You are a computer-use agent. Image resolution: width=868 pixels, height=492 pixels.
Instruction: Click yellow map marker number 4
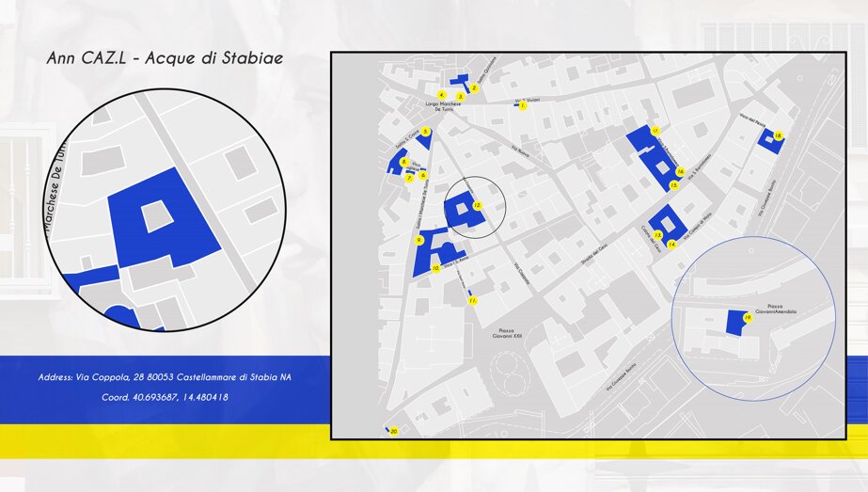[441, 95]
